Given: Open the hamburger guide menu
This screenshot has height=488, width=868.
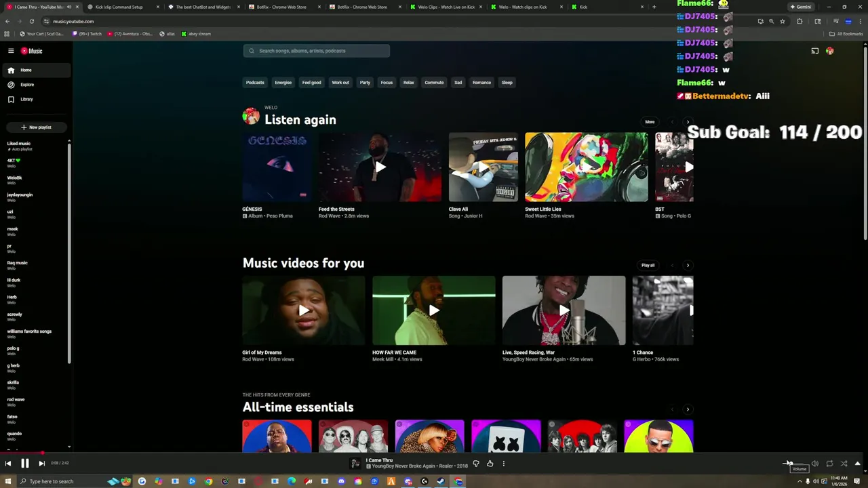Looking at the screenshot, I should coord(11,51).
